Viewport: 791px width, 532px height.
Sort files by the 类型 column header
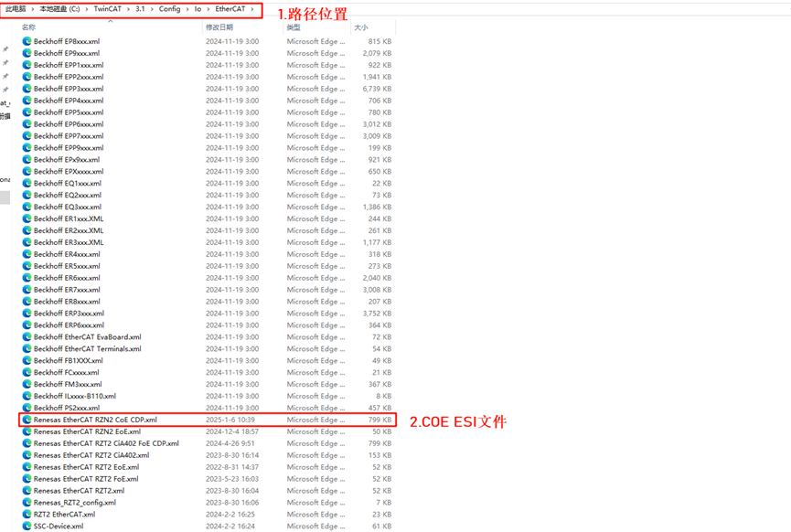(x=294, y=27)
